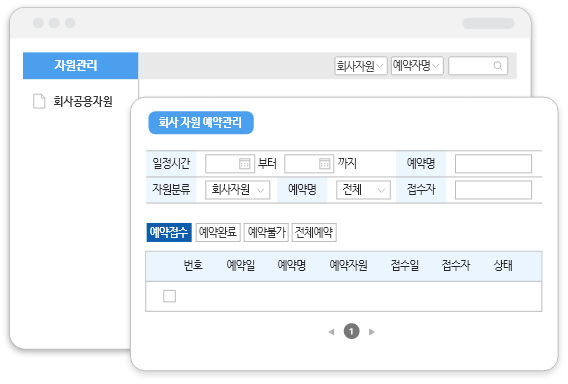568x384 pixels.
Task: Click the 접수자 column header in table
Action: coord(456,266)
